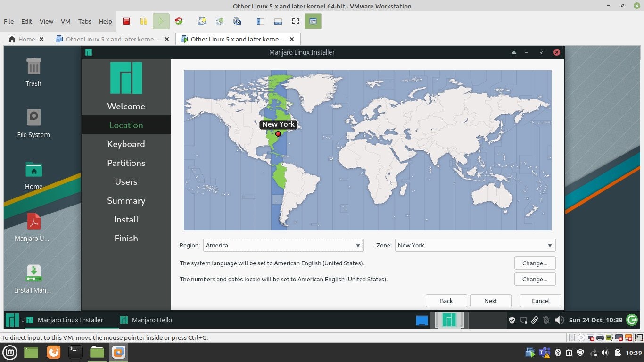Open the Tabs menu
Viewport: 644px width, 362px height.
tap(85, 21)
